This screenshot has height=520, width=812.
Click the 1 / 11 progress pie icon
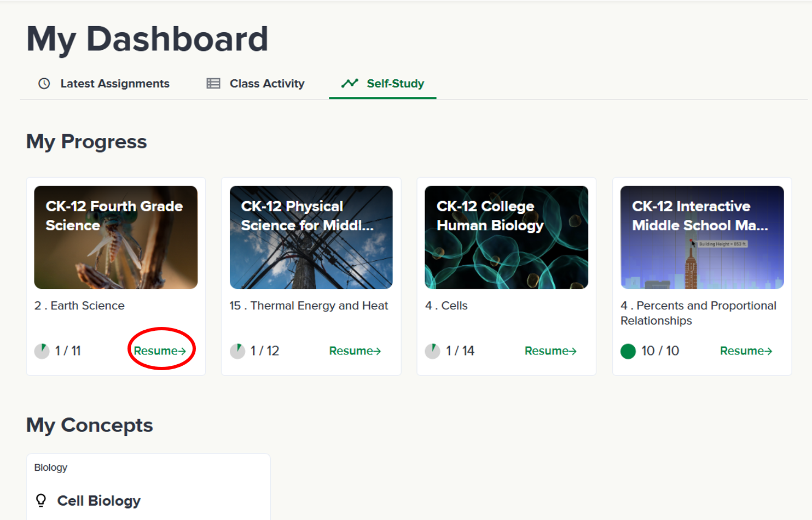[42, 351]
